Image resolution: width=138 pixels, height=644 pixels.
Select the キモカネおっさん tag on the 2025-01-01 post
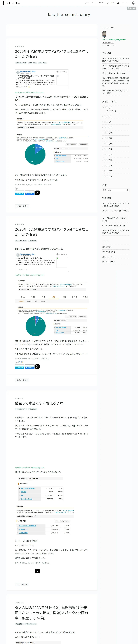pyautogui.click(x=21, y=241)
